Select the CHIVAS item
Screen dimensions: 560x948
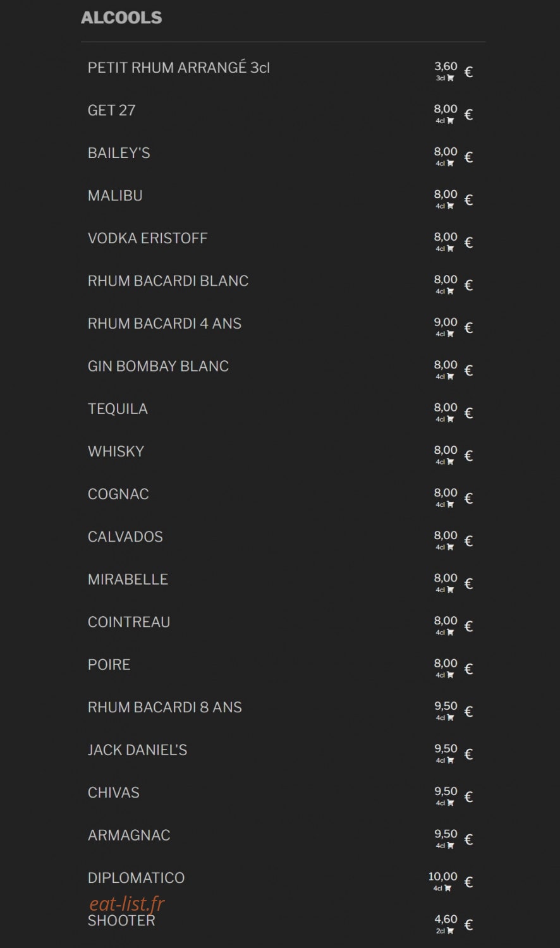(114, 793)
